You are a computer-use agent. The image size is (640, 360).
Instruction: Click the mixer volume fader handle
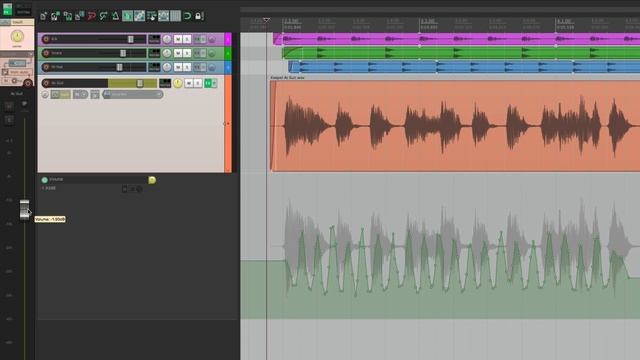24,210
